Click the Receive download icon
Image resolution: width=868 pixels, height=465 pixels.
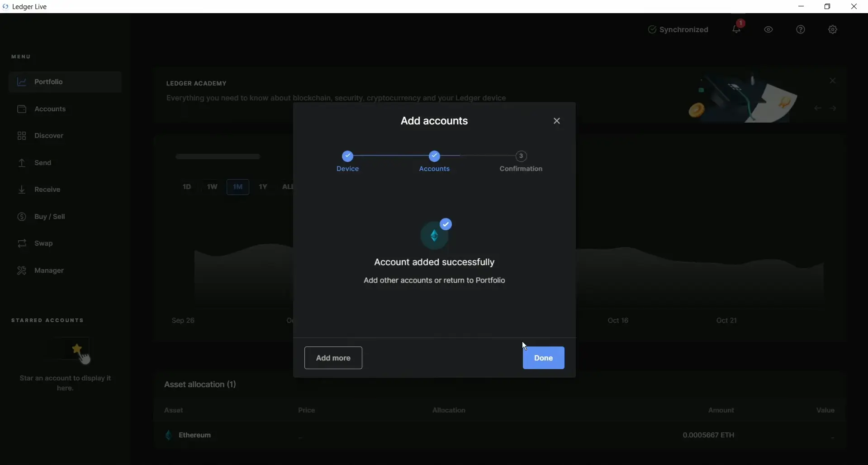(22, 190)
